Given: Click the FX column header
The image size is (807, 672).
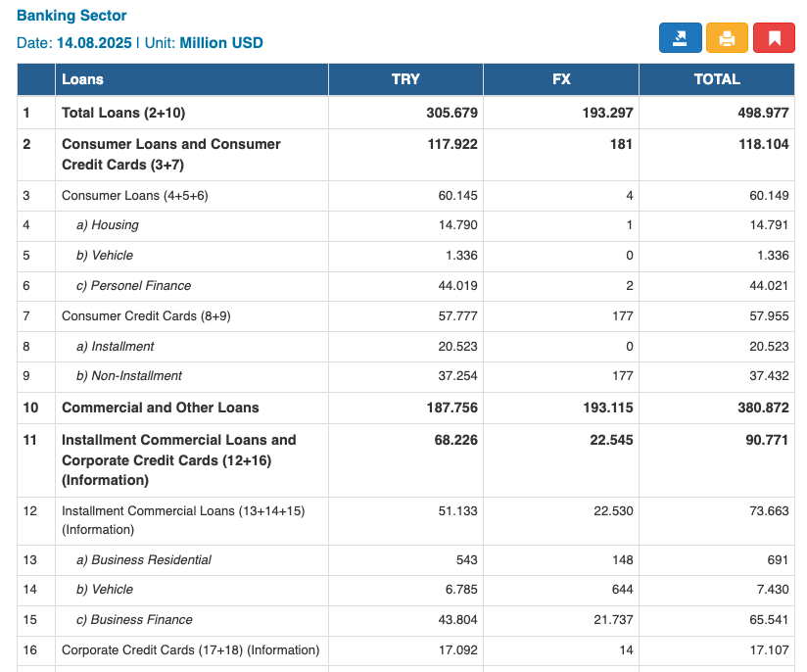Looking at the screenshot, I should (x=561, y=79).
